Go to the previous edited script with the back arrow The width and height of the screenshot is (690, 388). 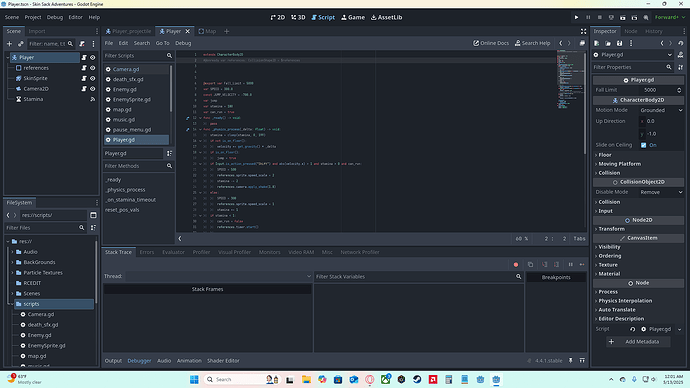pos(561,43)
